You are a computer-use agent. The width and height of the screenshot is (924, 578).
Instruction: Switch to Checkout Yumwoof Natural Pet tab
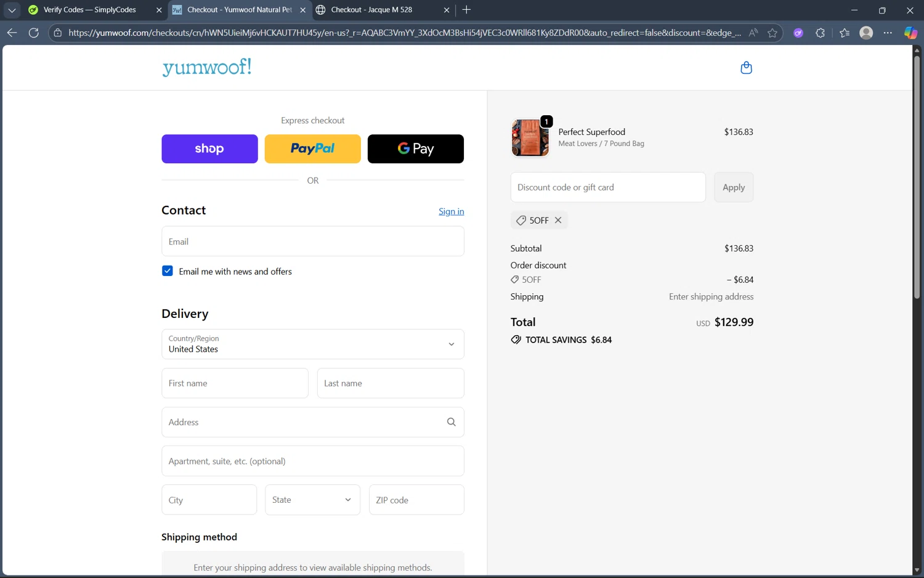pos(239,10)
